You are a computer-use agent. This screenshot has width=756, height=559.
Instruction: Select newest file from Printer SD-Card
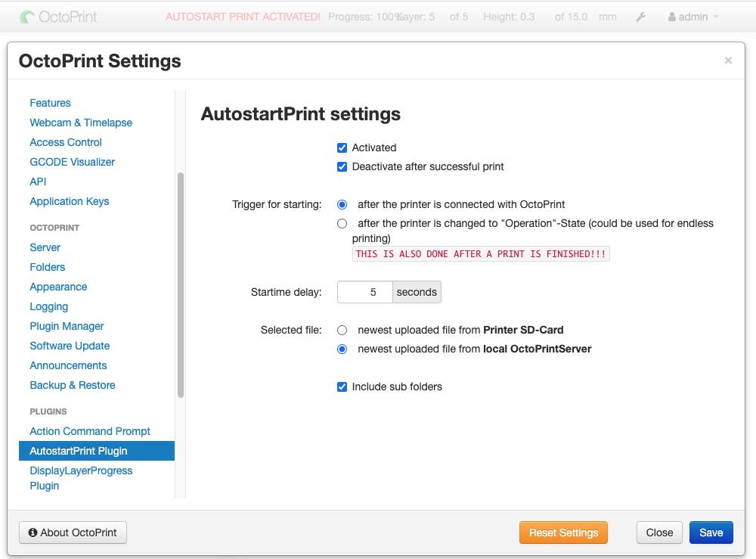(342, 331)
